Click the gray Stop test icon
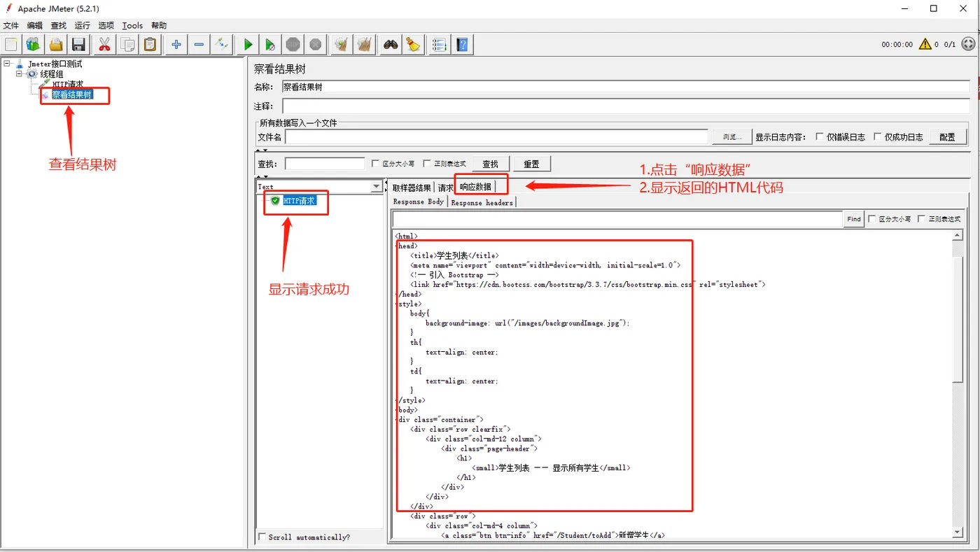Viewport: 980px width, 552px height. point(293,45)
